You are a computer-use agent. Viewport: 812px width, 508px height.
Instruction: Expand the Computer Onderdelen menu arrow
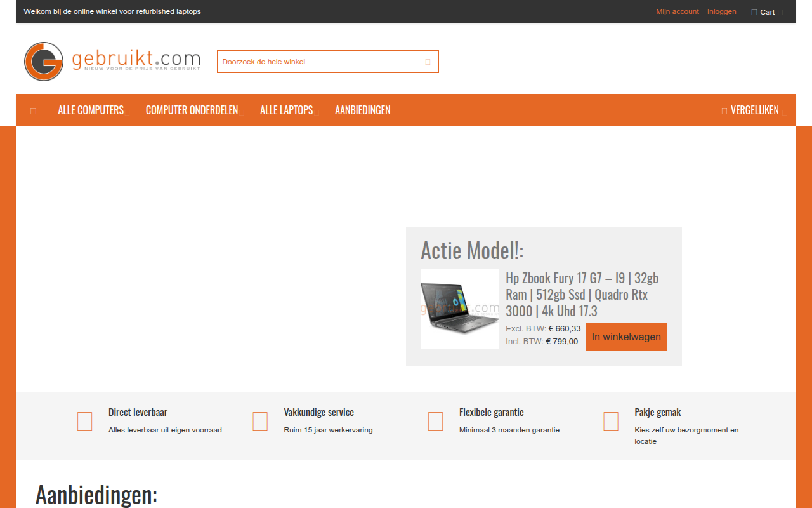pyautogui.click(x=242, y=112)
